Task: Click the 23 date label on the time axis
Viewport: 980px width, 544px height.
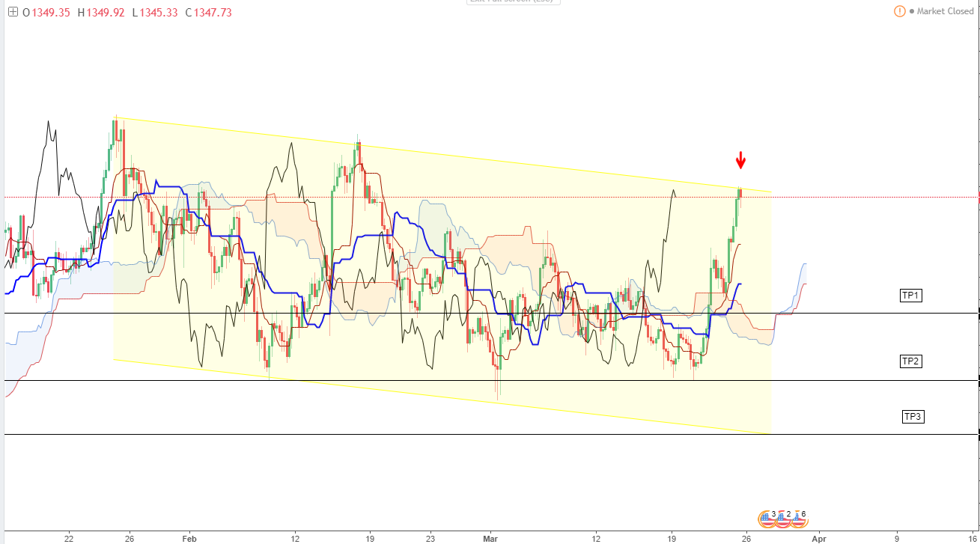Action: pyautogui.click(x=430, y=537)
